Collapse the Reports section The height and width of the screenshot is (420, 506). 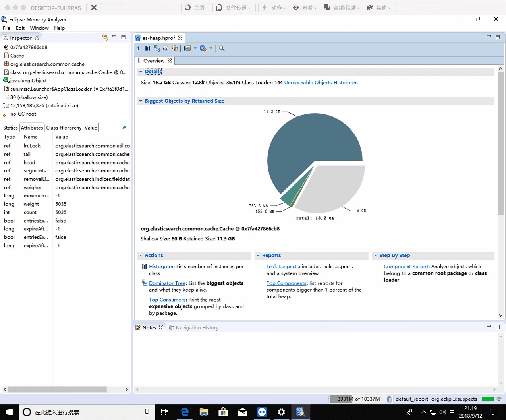coord(258,255)
